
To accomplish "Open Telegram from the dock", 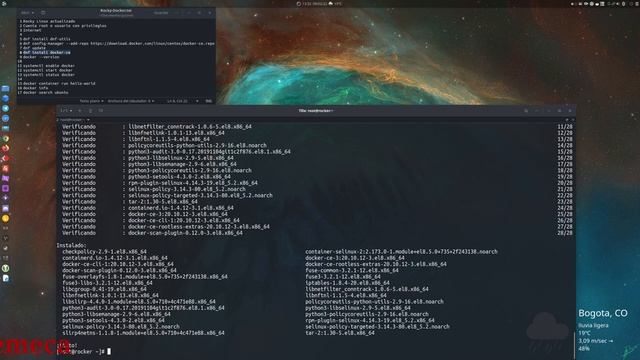I will pos(5,108).
